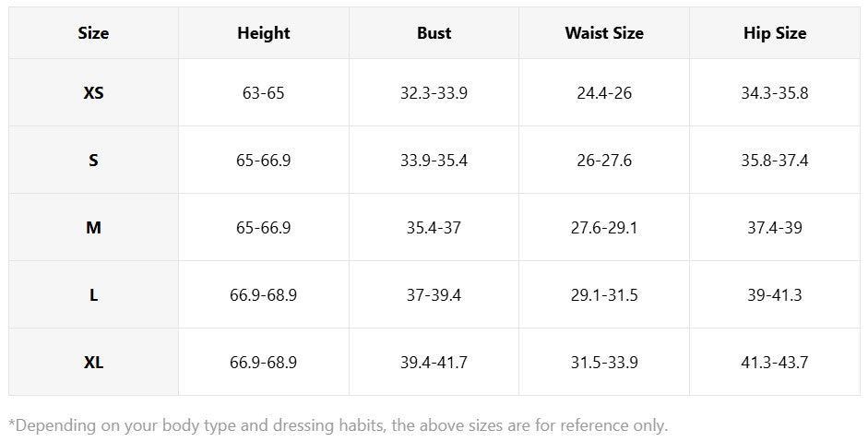The width and height of the screenshot is (868, 442).
Task: Select the Hip Size column header
Action: (775, 33)
